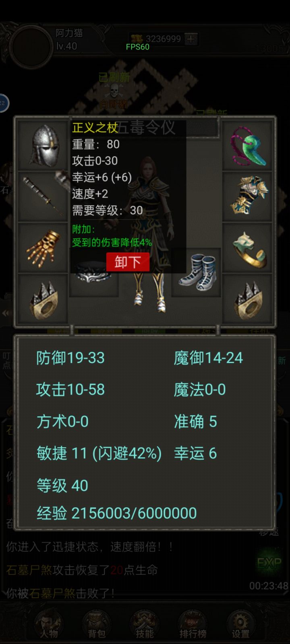Expand the side panel left arrow
Viewport: 290px width, 644px height.
6,313
